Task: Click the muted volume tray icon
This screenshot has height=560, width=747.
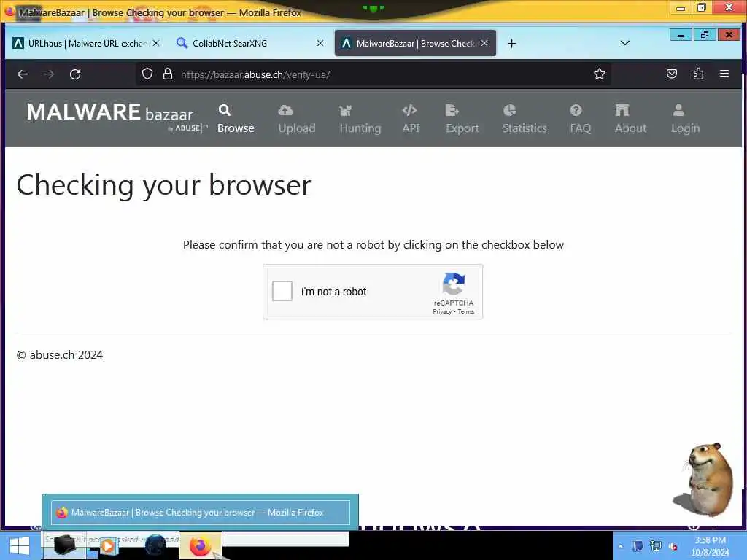Action: point(673,546)
